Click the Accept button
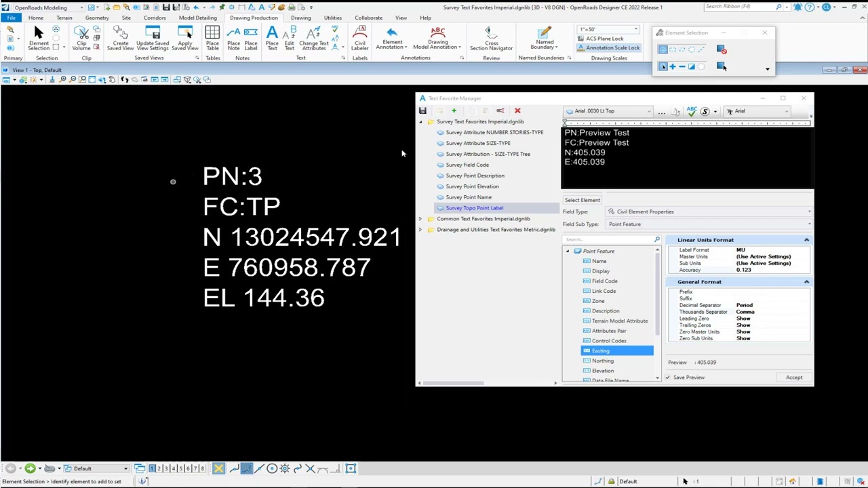Screen dimensions: 868x488 coord(794,378)
